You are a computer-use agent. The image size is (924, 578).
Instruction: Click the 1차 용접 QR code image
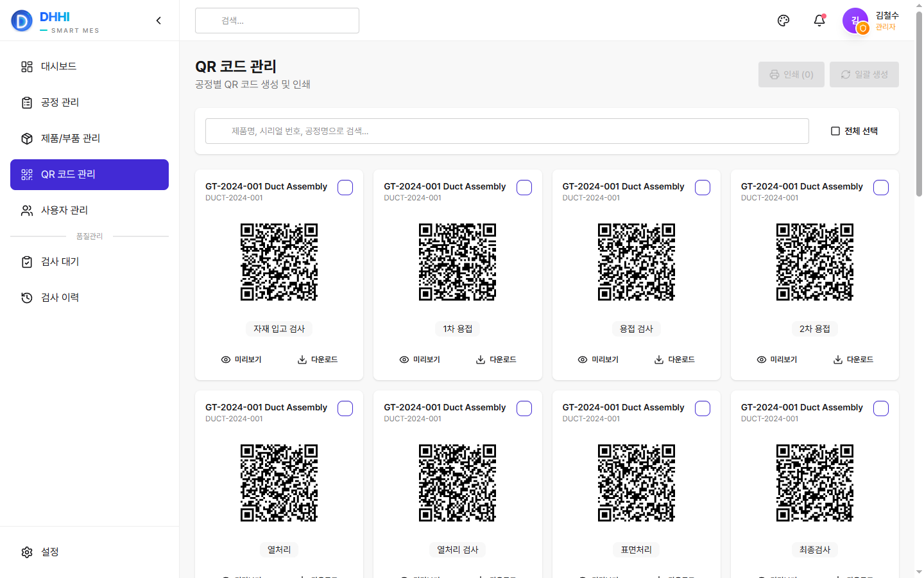point(458,262)
